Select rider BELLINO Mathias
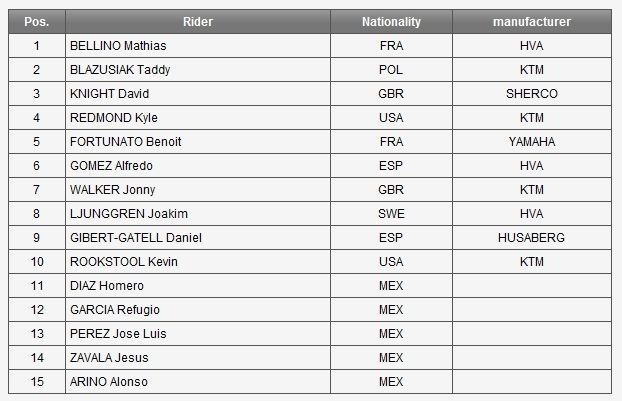Screen dimensions: 622x401 point(118,46)
